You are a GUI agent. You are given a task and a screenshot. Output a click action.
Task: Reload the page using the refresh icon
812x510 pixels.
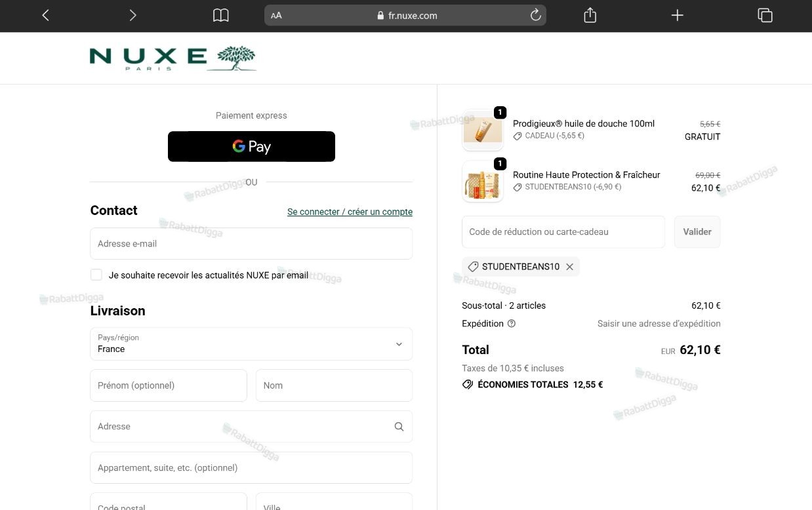pyautogui.click(x=535, y=15)
